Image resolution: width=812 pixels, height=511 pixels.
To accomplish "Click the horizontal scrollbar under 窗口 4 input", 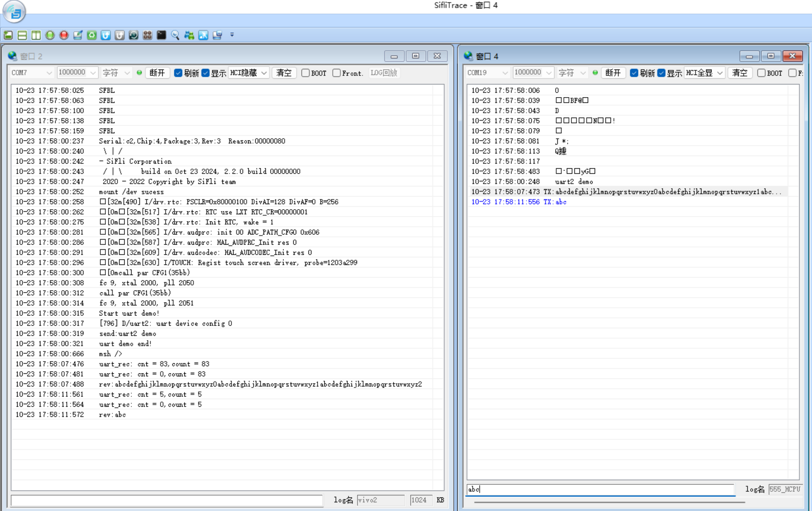I will [x=609, y=502].
